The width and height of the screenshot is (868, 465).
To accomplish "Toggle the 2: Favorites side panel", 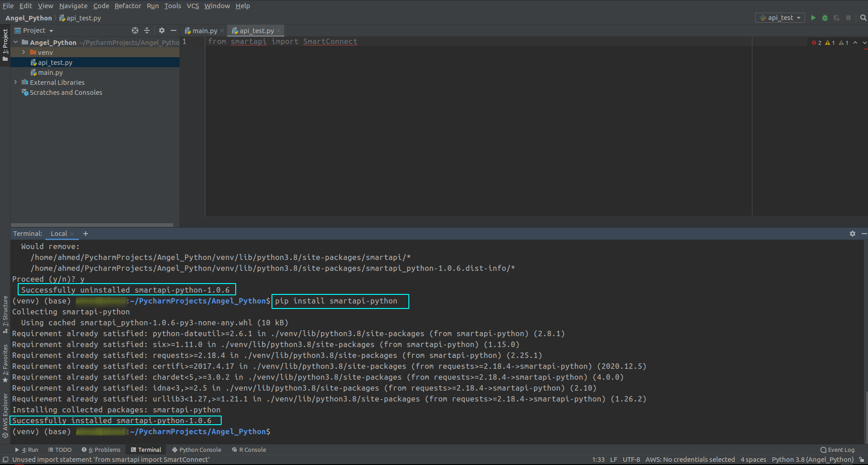I will pos(5,363).
